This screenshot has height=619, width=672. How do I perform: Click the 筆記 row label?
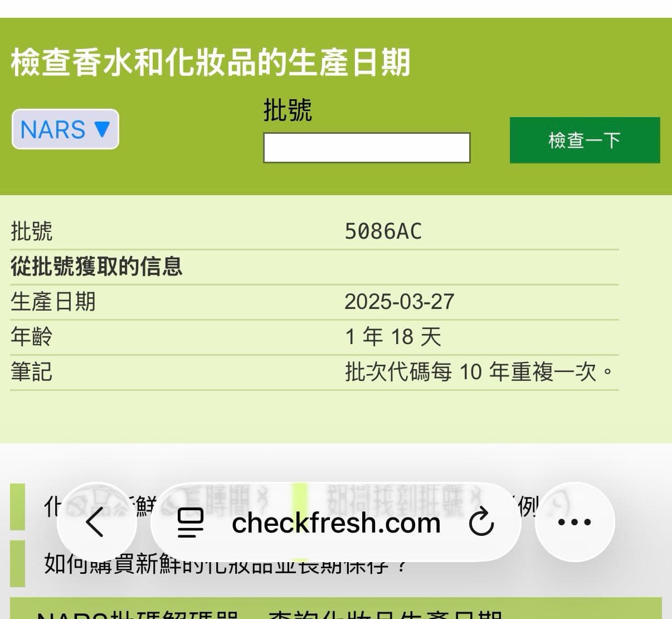pos(32,371)
